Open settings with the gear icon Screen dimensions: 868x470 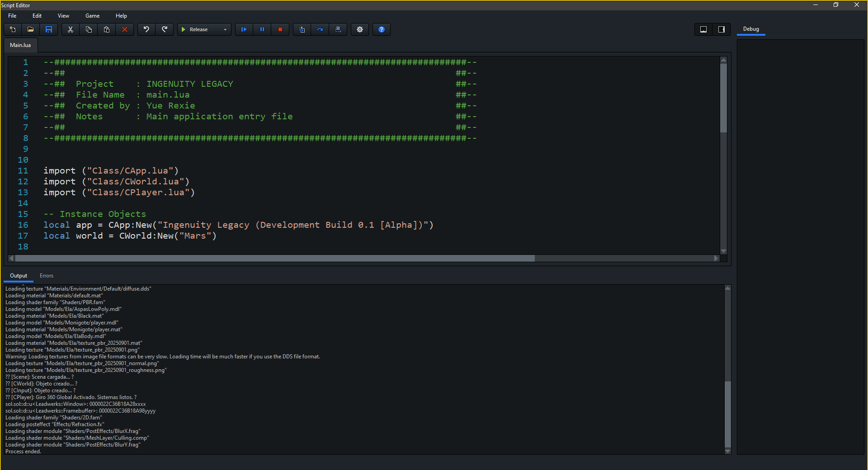(x=360, y=29)
